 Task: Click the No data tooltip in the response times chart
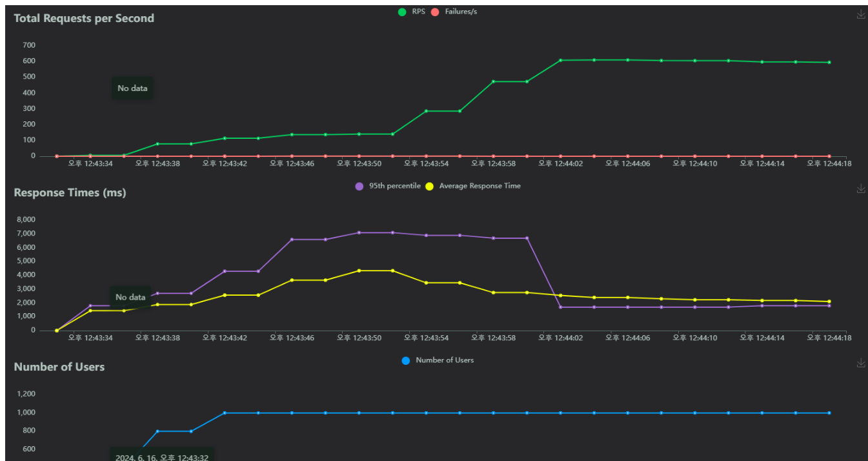click(130, 298)
